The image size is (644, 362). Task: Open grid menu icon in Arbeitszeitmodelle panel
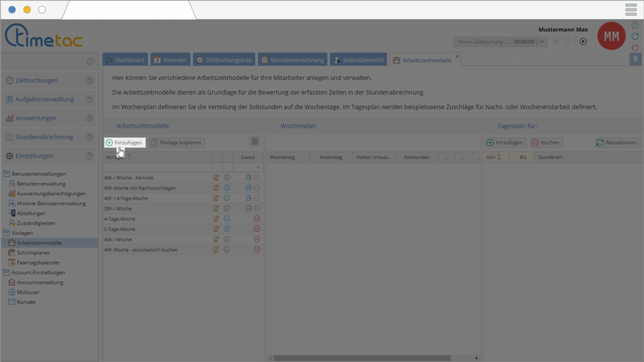coord(254,142)
